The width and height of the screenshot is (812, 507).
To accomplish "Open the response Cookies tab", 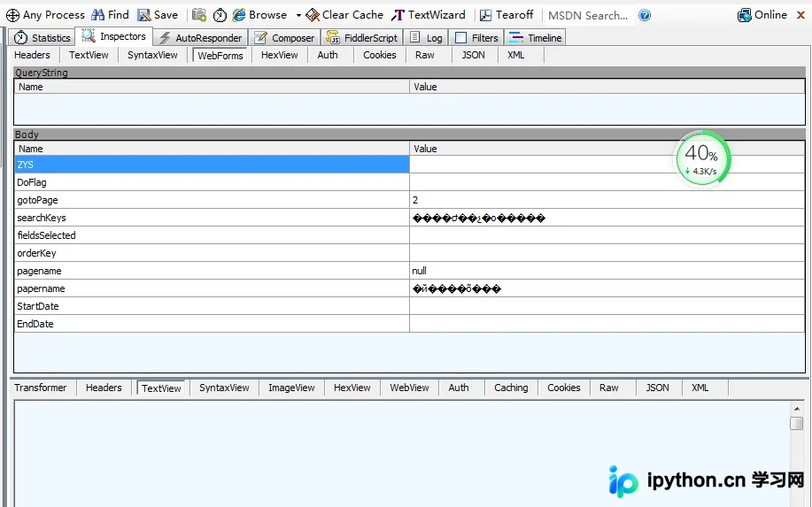I will coord(564,388).
